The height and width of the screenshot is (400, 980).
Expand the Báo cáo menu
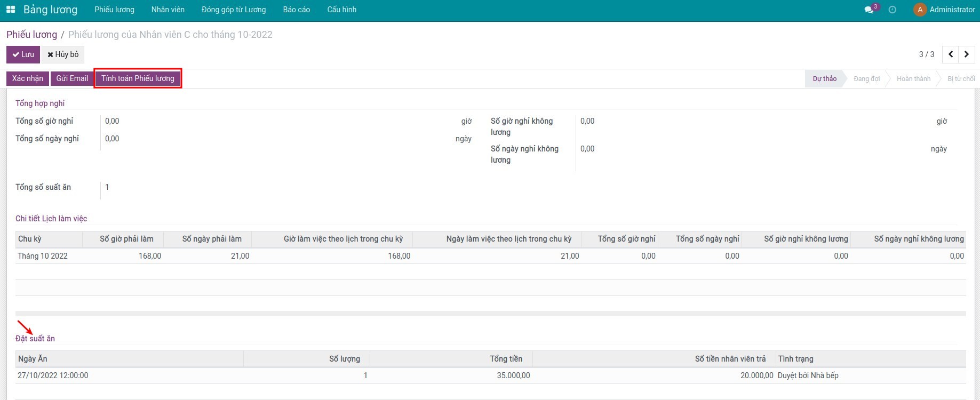297,10
